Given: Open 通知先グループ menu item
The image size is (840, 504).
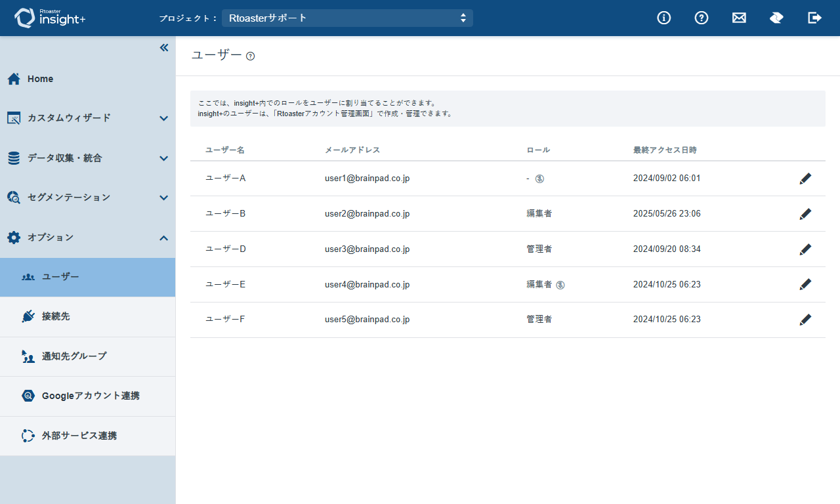Looking at the screenshot, I should pos(88,356).
